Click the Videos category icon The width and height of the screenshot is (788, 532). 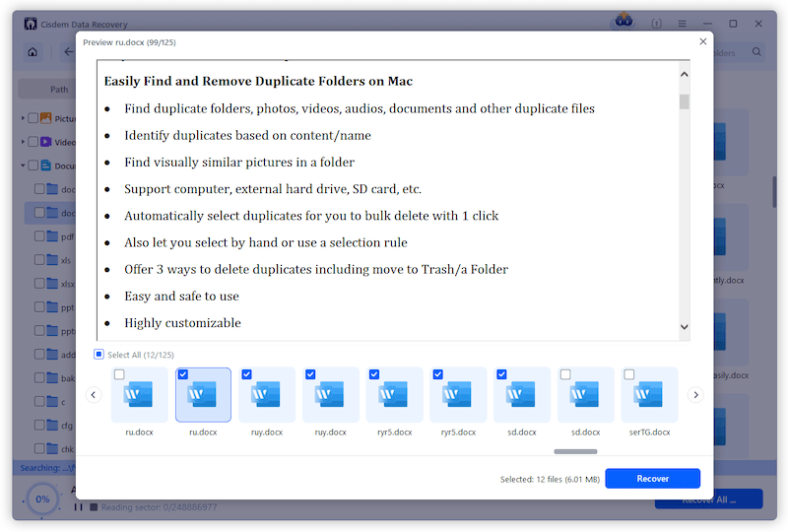click(x=45, y=142)
